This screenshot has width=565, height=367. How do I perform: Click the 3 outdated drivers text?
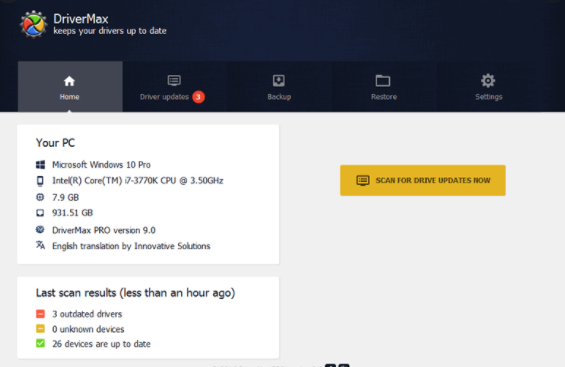pyautogui.click(x=87, y=314)
